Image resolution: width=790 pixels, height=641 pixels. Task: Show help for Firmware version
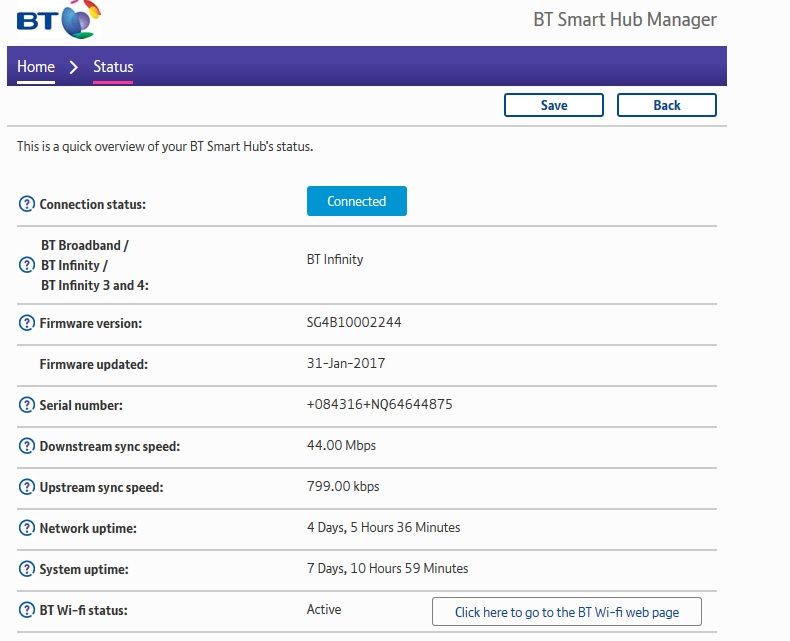pos(27,323)
